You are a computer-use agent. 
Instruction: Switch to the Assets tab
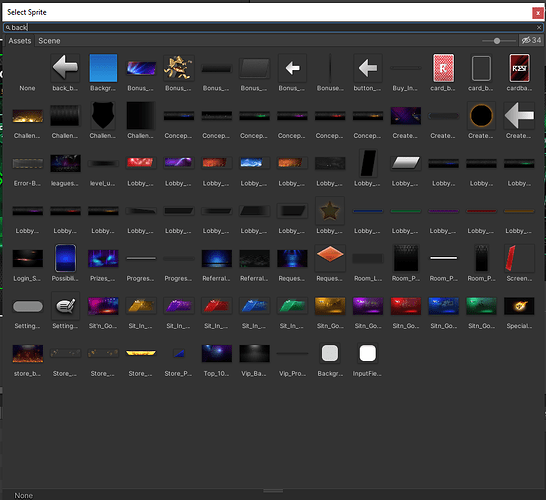pyautogui.click(x=20, y=41)
